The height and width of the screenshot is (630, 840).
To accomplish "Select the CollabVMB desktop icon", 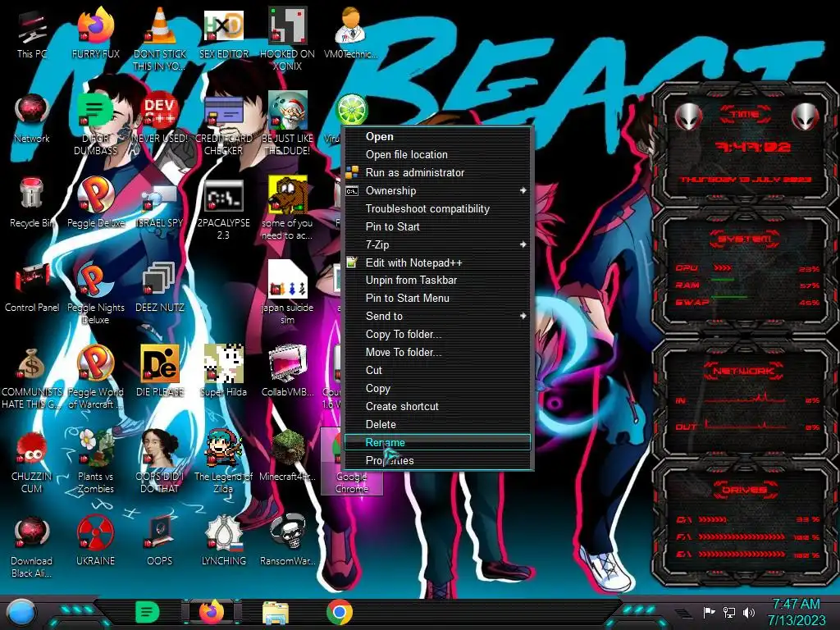I will point(288,372).
